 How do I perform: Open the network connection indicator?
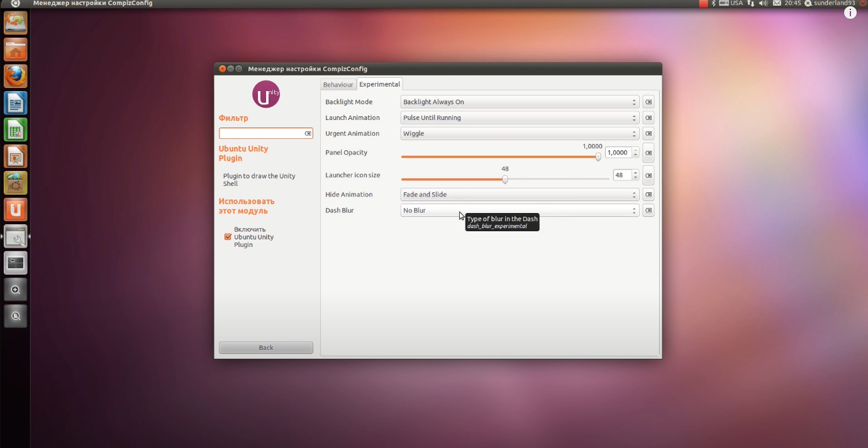pos(750,3)
